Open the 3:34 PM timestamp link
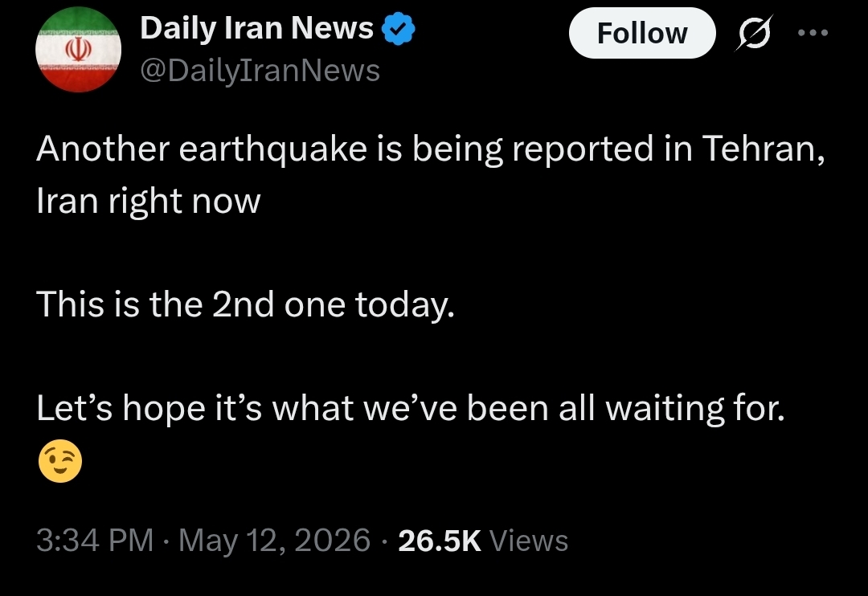Screen dimensions: 868x596 point(95,540)
